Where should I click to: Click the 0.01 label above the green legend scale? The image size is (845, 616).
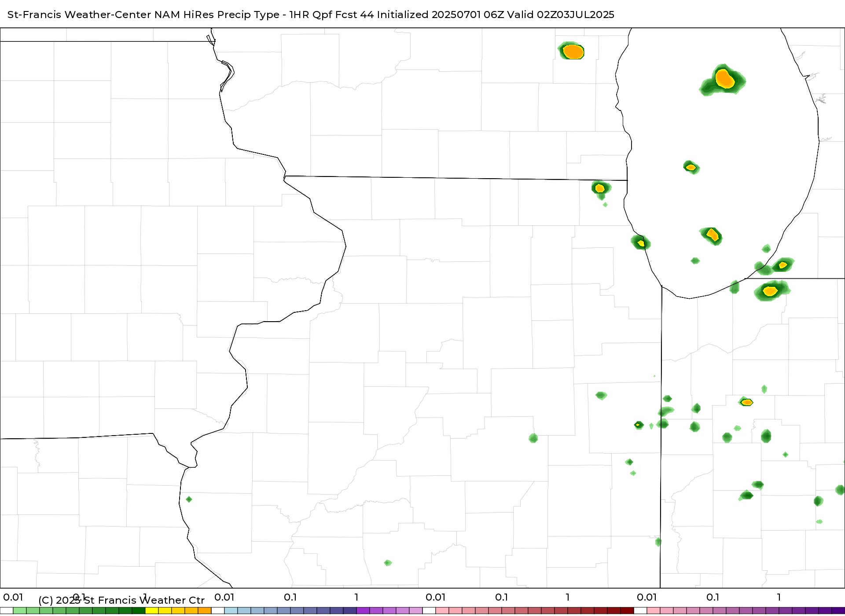tap(13, 597)
